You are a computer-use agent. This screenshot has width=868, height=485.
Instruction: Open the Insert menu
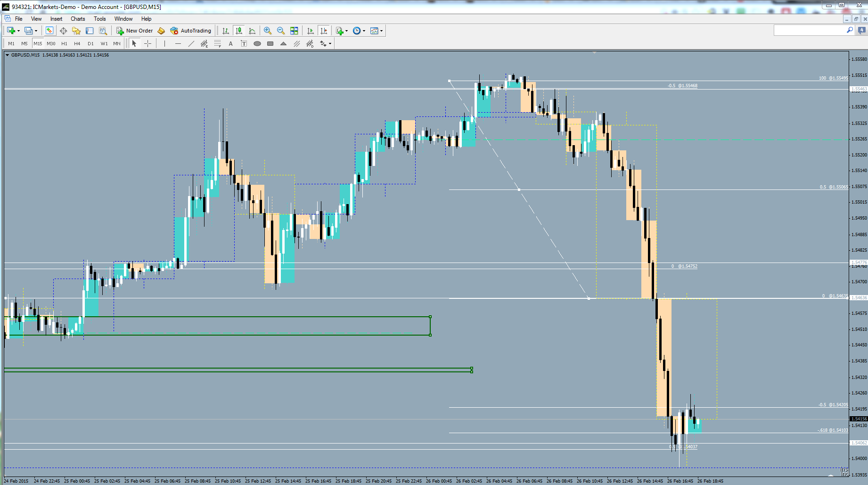tap(56, 19)
